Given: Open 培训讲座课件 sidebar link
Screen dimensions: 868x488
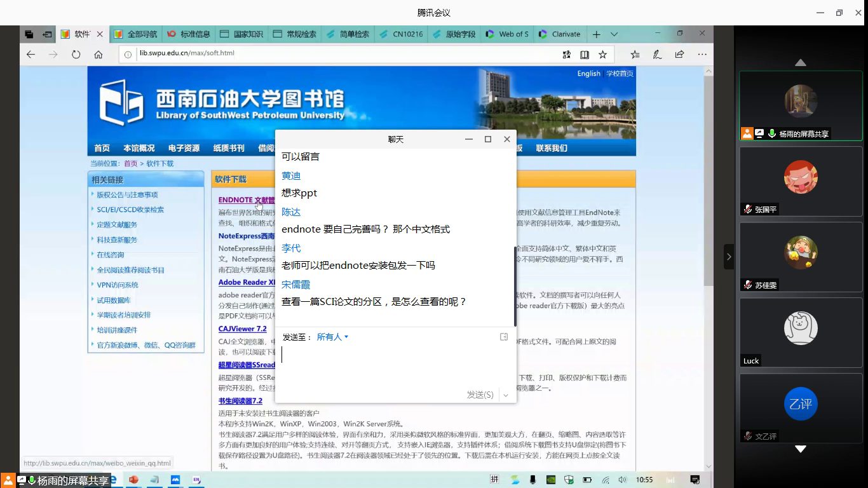Looking at the screenshot, I should [117, 330].
